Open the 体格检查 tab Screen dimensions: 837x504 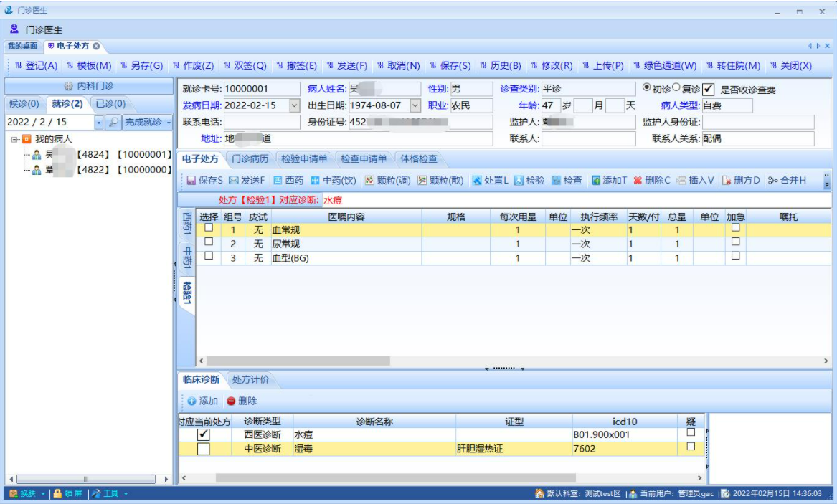click(x=419, y=159)
